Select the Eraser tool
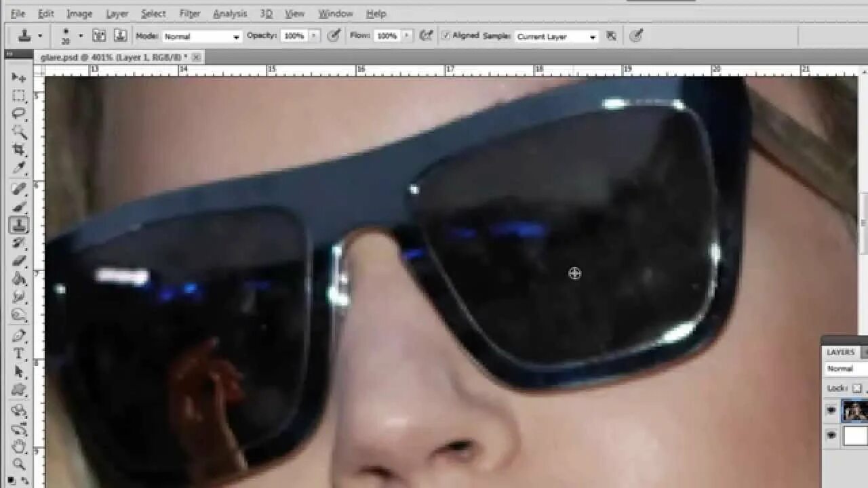Viewport: 868px width, 488px height. [19, 261]
